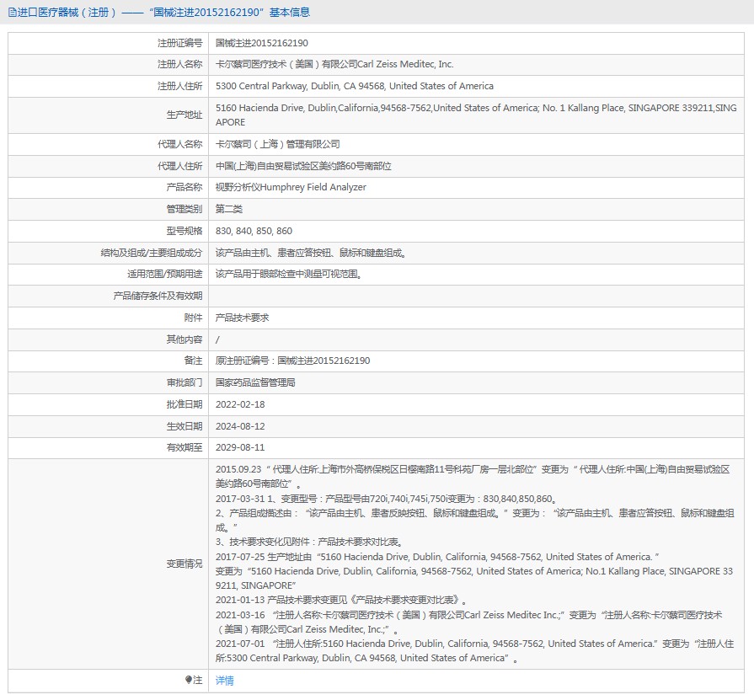Click the 管理类别 label
The width and height of the screenshot is (754, 700).
tap(184, 209)
